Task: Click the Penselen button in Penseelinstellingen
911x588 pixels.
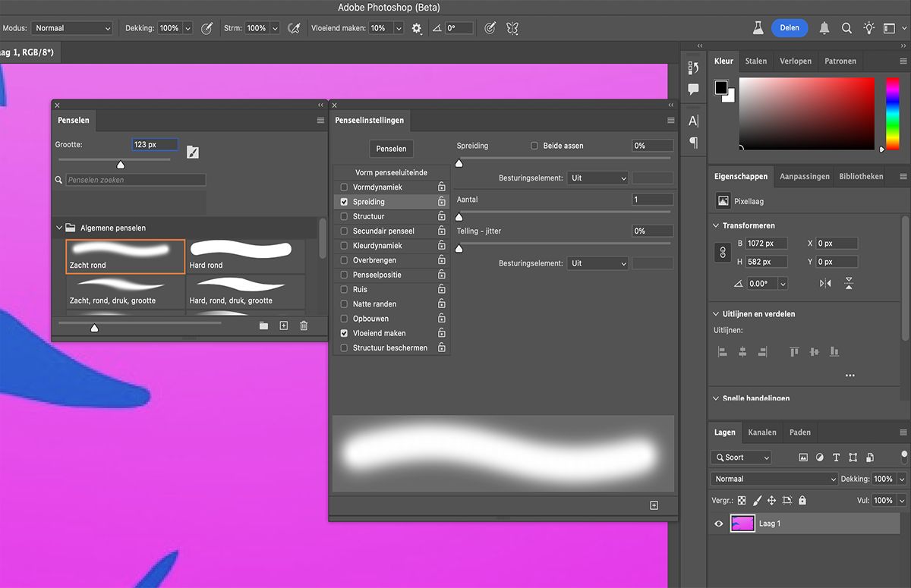Action: click(391, 149)
